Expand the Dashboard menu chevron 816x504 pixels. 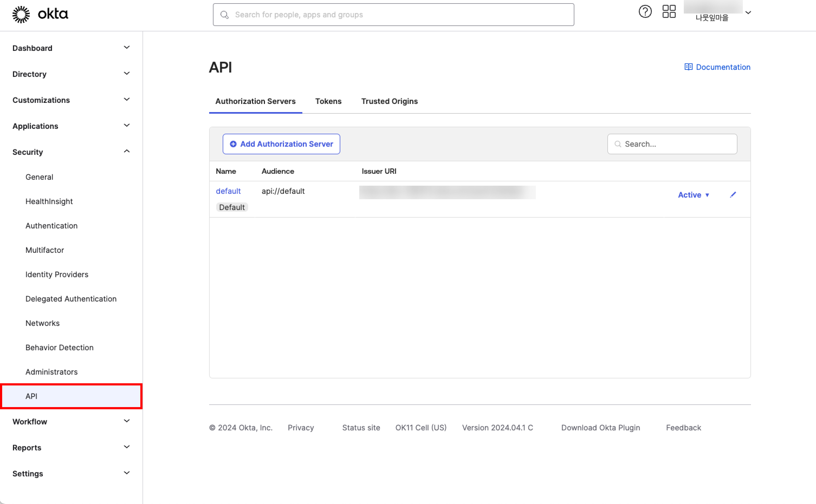pyautogui.click(x=127, y=47)
